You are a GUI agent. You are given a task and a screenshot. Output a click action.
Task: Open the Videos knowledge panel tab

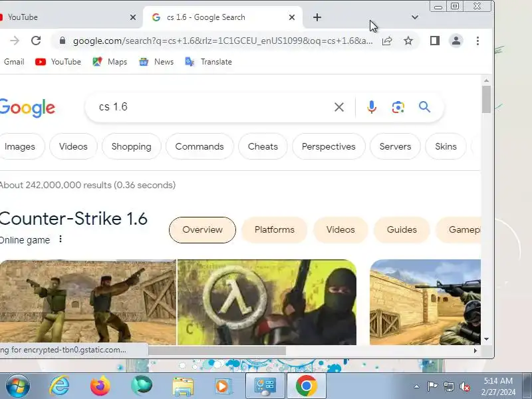(340, 230)
